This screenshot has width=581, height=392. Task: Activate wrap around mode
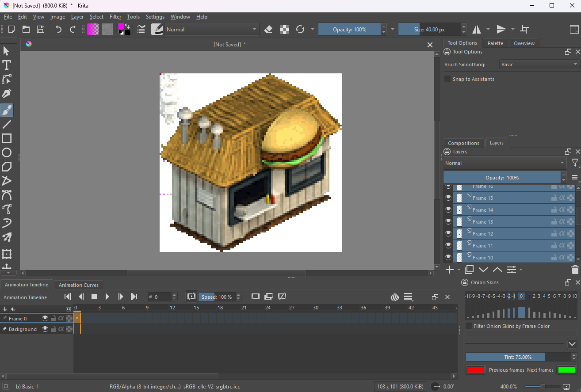coord(524,29)
